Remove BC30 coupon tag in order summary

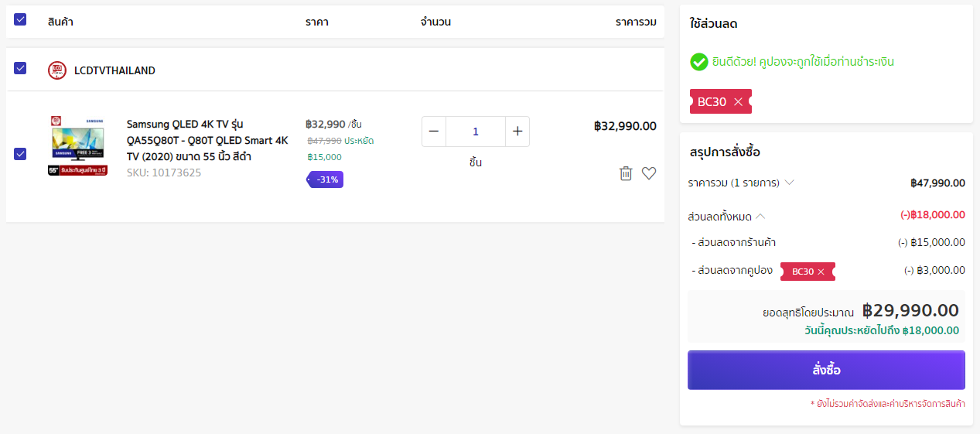click(821, 272)
